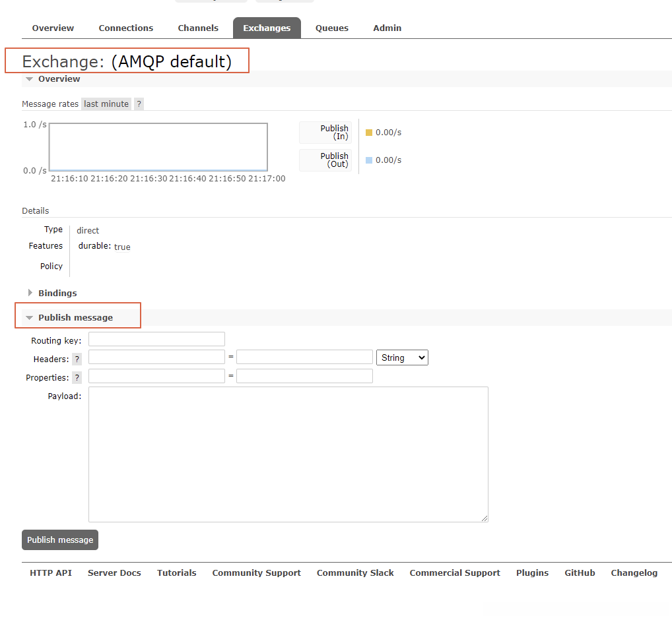Click the 'direct' type value
672x622 pixels.
[88, 230]
